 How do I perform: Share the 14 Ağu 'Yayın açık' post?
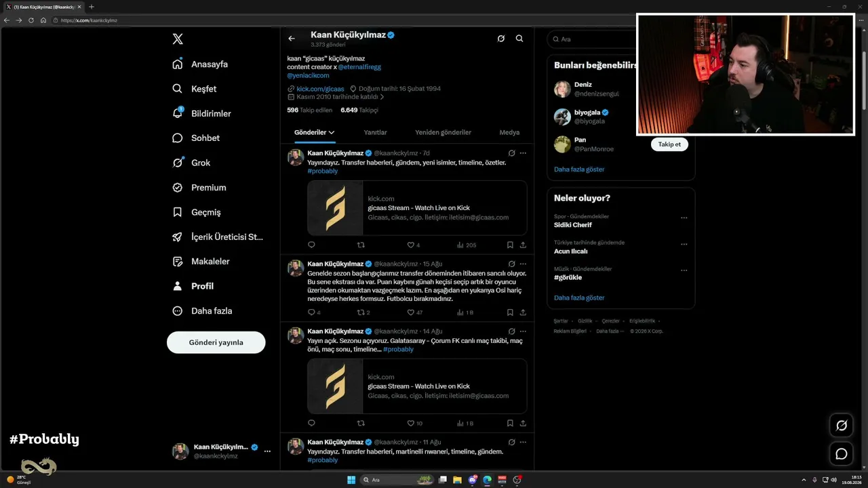pos(523,423)
